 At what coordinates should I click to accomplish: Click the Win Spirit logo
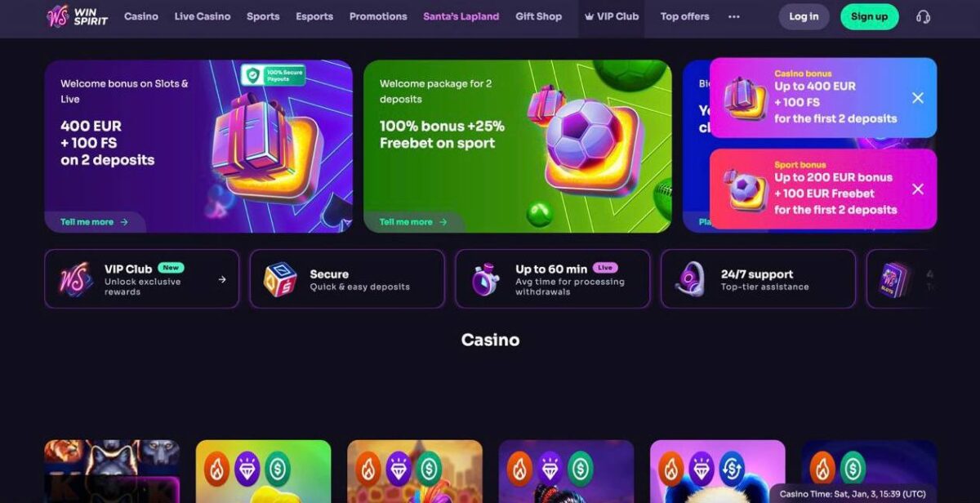click(77, 16)
